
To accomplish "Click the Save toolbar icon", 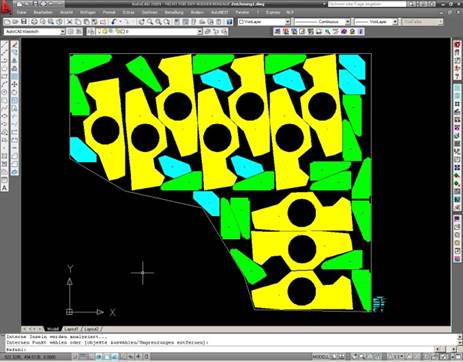I will point(24,22).
